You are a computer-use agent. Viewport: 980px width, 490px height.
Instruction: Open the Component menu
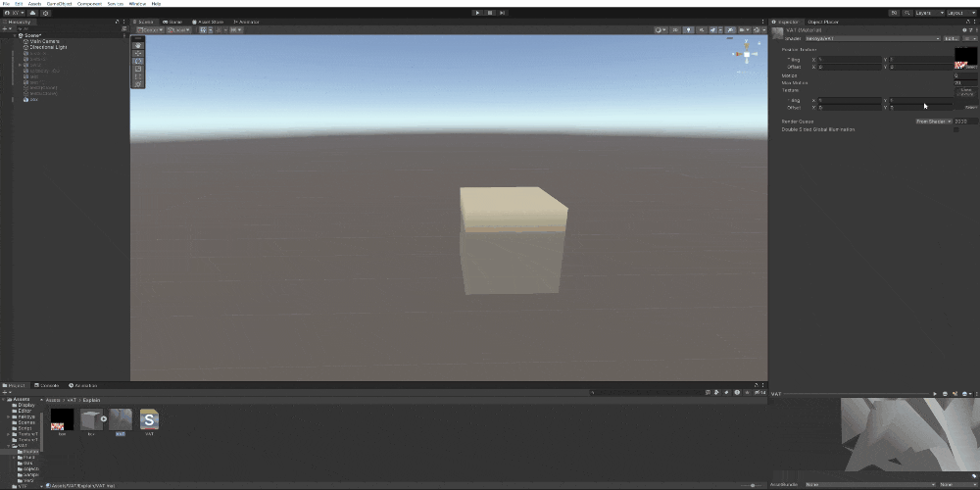[89, 4]
